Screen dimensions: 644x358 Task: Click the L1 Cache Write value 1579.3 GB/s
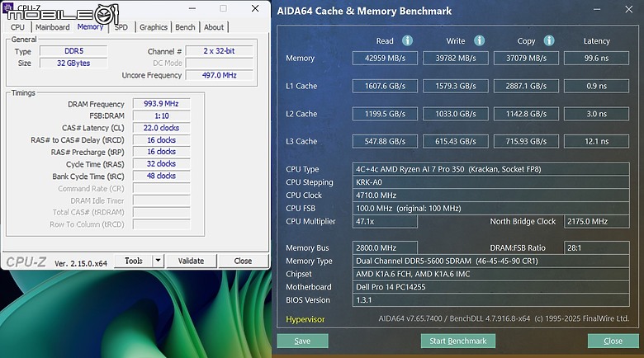pos(456,87)
